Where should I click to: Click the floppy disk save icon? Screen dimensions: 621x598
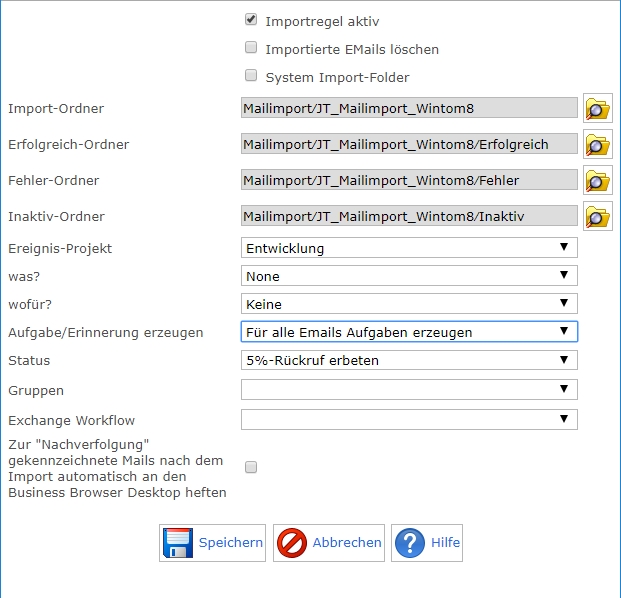click(x=177, y=543)
